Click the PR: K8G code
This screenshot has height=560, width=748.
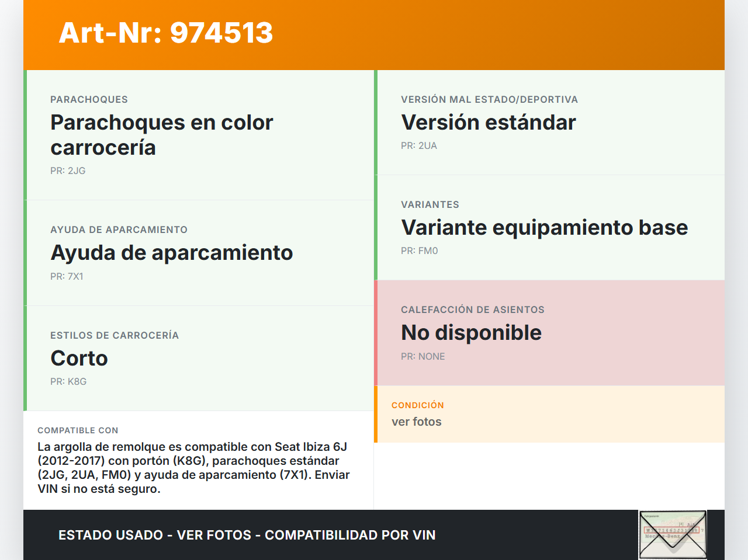68,382
